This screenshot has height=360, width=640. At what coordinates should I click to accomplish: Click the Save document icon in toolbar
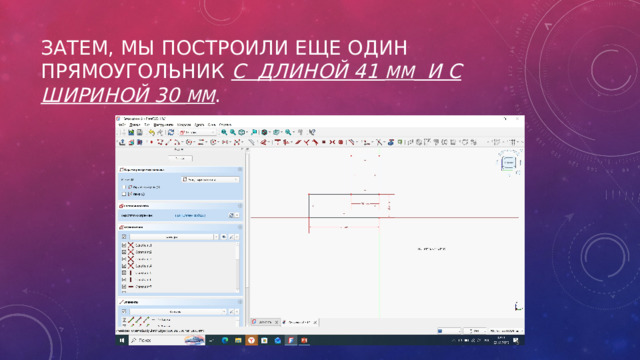(139, 132)
